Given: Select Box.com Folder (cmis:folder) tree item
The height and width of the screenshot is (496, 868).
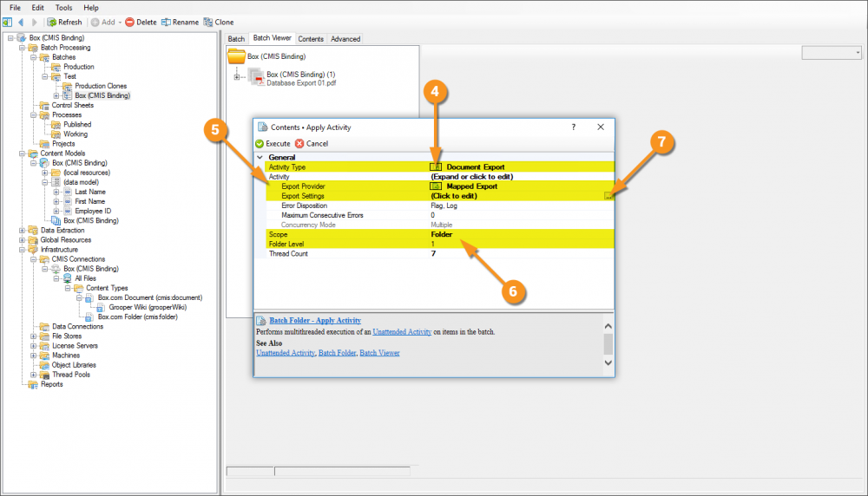Looking at the screenshot, I should (138, 317).
